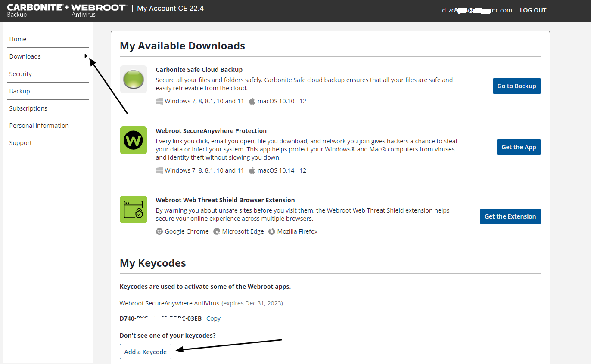Click the Web Threat Shield extension icon
Image resolution: width=591 pixels, height=364 pixels.
point(133,210)
